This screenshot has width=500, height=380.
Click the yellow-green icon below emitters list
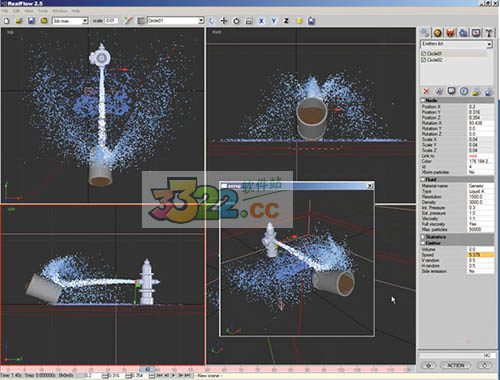(476, 92)
